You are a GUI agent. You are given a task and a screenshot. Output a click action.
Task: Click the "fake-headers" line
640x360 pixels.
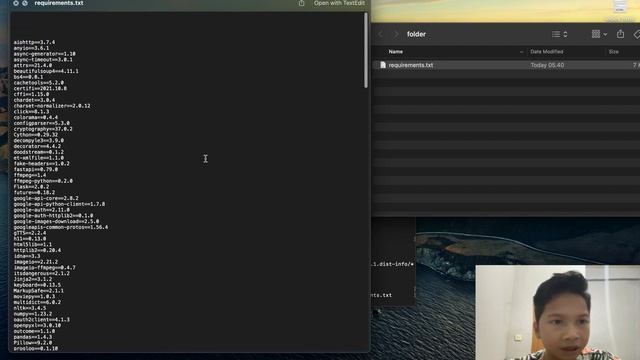(42, 163)
